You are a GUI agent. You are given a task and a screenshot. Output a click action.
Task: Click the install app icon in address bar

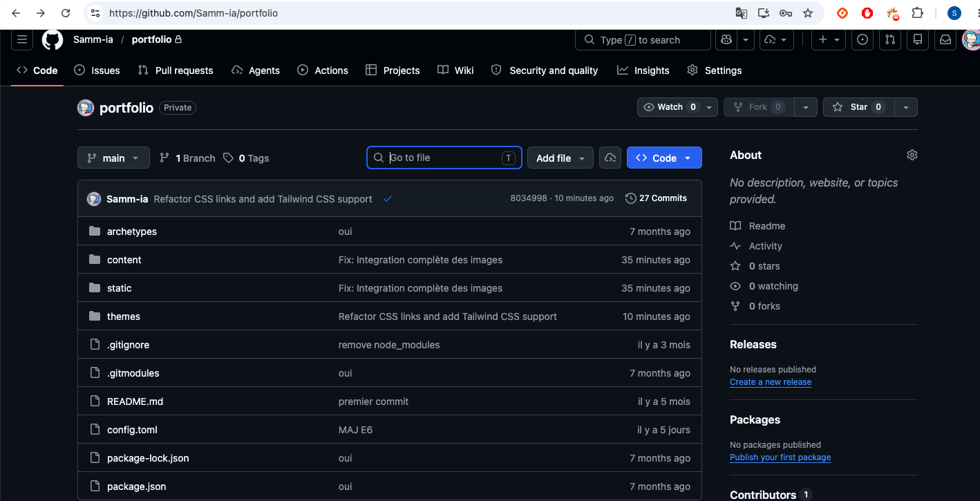pyautogui.click(x=764, y=13)
